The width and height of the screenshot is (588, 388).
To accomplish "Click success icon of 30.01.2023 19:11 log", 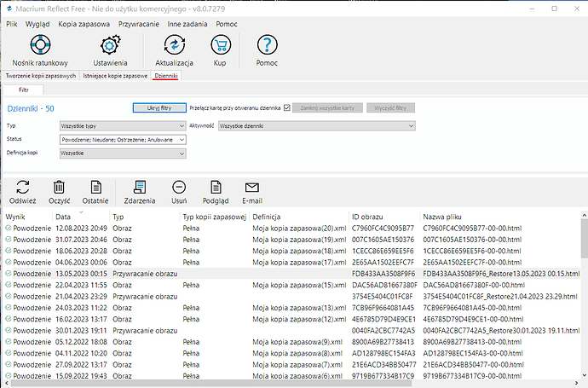I will pyautogui.click(x=9, y=330).
